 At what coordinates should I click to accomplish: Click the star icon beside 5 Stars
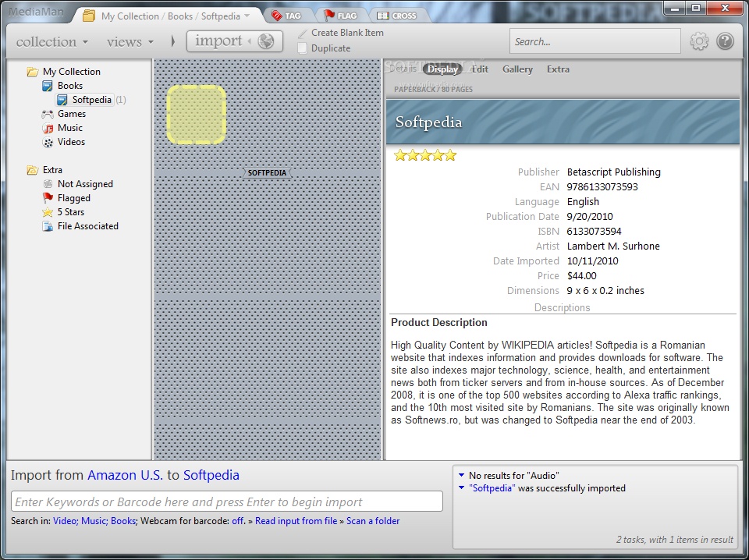pos(48,212)
